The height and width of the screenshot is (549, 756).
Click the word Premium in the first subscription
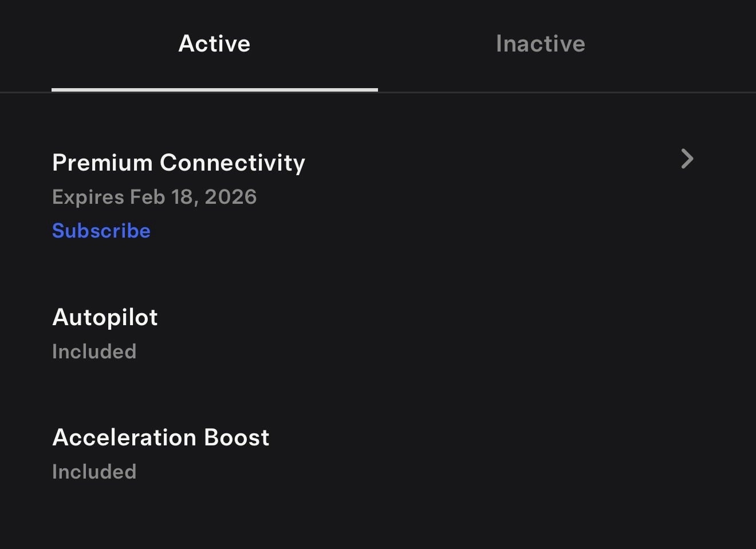click(x=102, y=163)
